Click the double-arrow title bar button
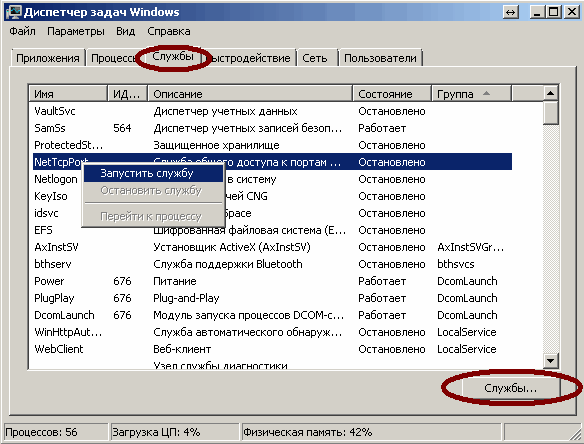Screen dimensions: 584x444 pos(510,12)
